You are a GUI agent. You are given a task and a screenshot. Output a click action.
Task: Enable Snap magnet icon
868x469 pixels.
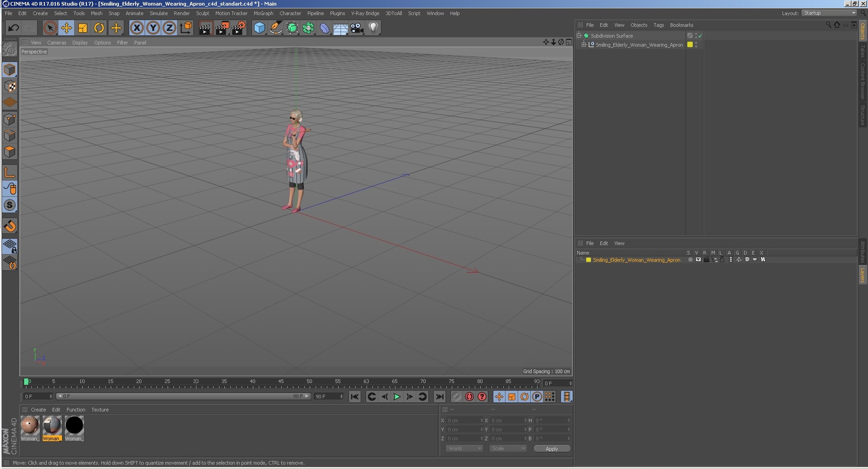[x=10, y=226]
